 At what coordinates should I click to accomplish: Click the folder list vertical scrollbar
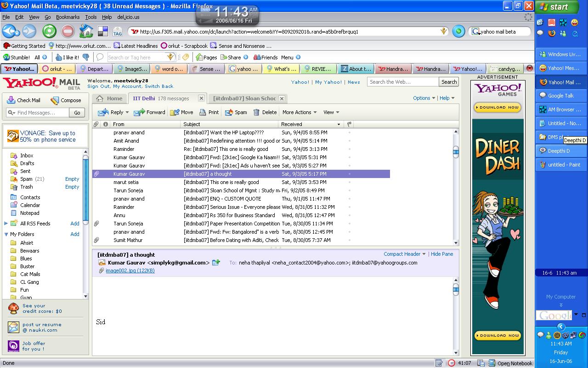85,224
